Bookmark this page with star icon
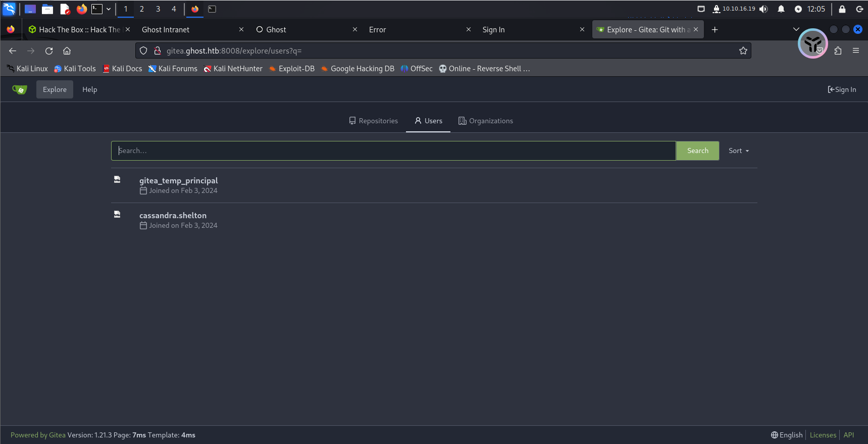868x444 pixels. [743, 51]
